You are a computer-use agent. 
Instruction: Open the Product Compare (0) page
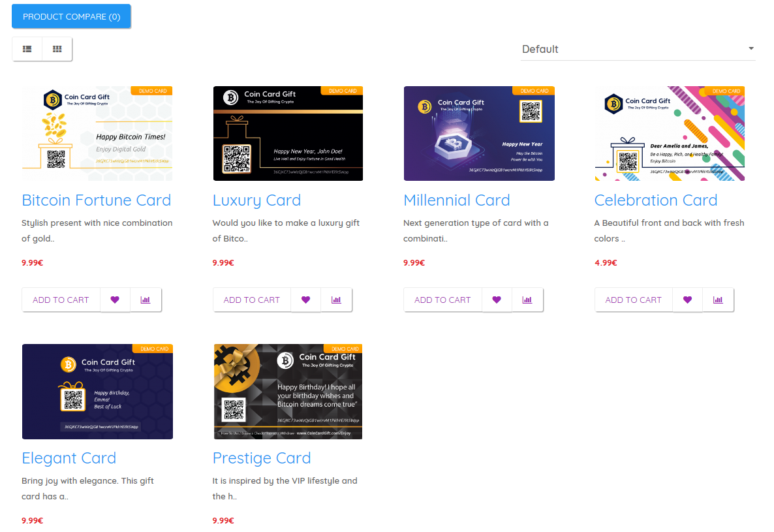(71, 16)
